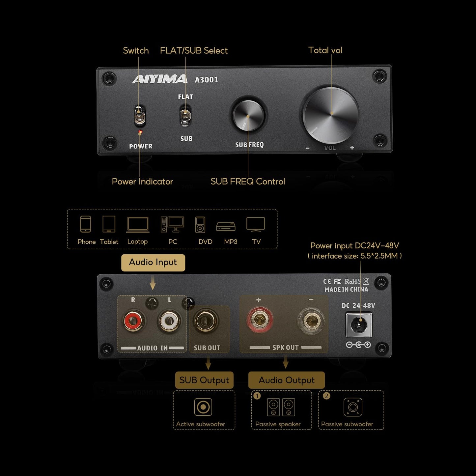The height and width of the screenshot is (476, 476).
Task: Toggle the POWER switch
Action: 140,116
